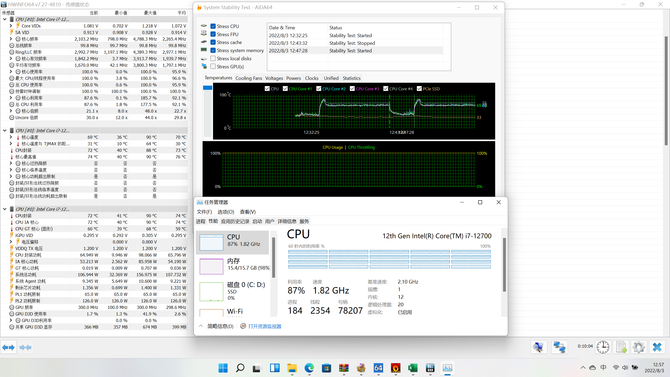The image size is (670, 377).
Task: Click 简略信息(D) button in Task Manager
Action: 220,326
